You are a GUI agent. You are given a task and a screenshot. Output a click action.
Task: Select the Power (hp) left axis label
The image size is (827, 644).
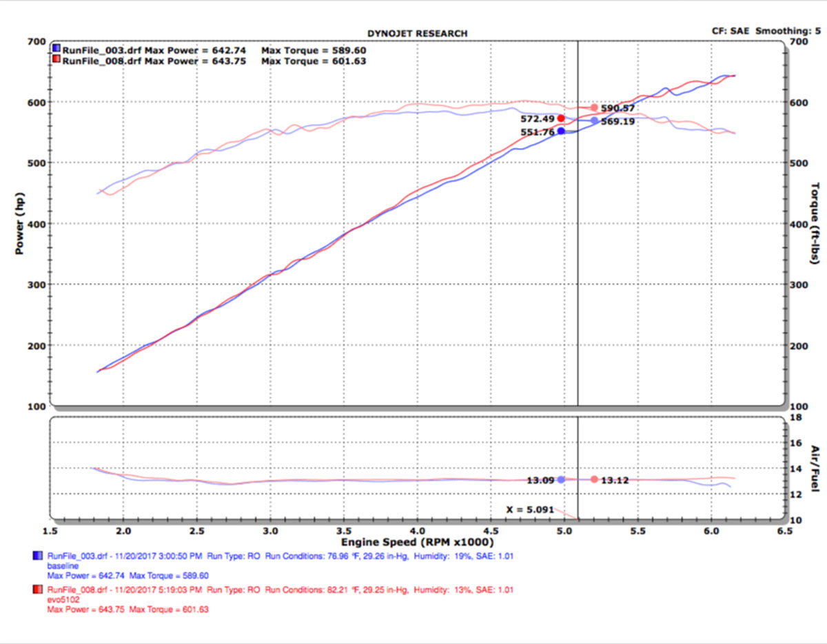21,224
